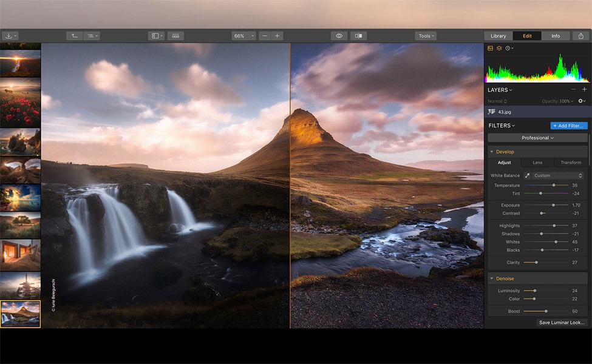Viewport: 592px width, 364px height.
Task: Open the history clock dropdown
Action: coord(509,49)
